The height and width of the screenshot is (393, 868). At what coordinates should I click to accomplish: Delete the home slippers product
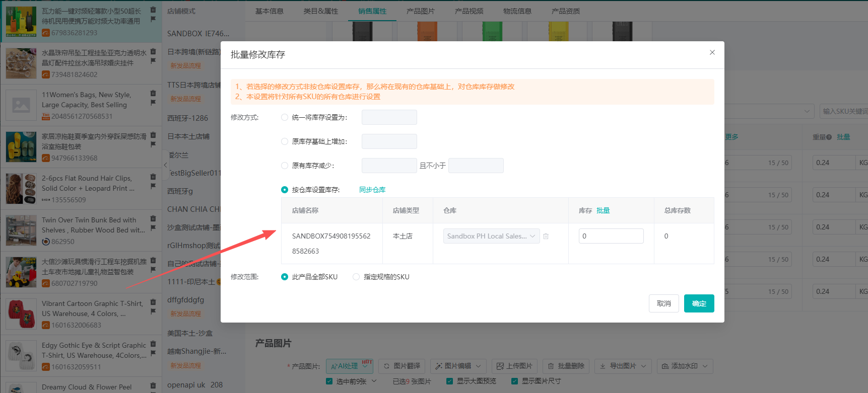pyautogui.click(x=153, y=135)
